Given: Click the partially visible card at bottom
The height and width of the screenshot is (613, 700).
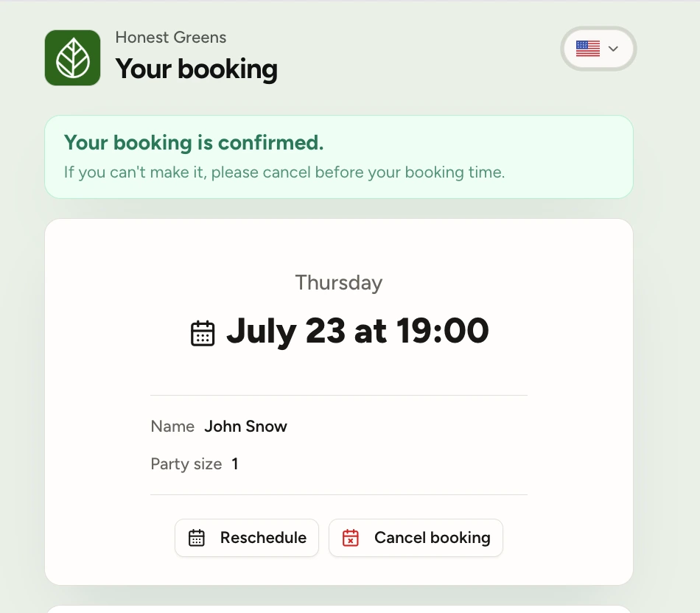Looking at the screenshot, I should [x=339, y=609].
